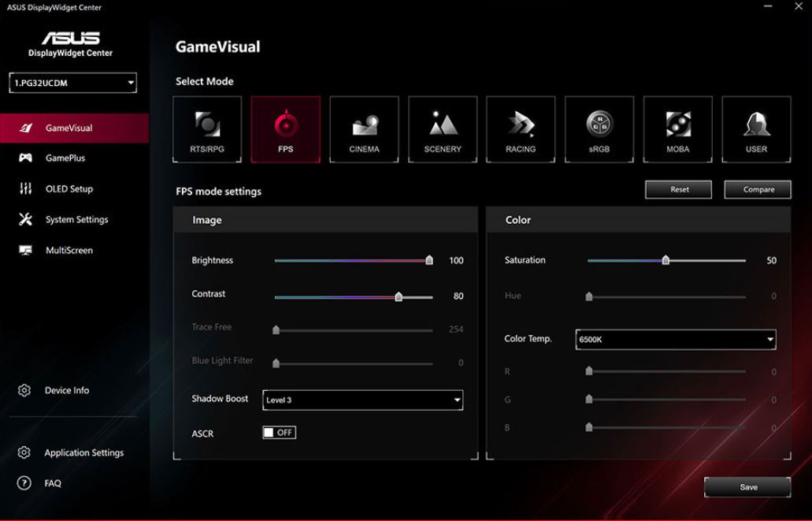Open System Settings from the sidebar

[76, 220]
